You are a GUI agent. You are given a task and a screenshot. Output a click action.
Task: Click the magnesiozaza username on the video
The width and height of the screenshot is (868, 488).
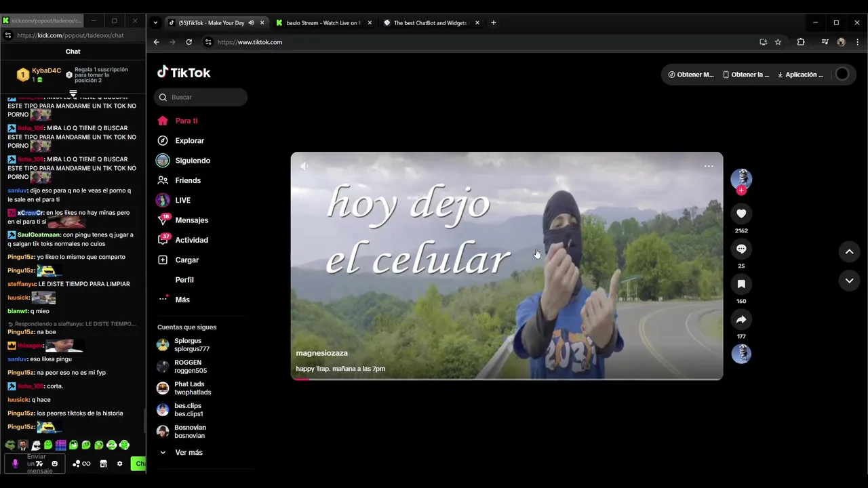[321, 353]
